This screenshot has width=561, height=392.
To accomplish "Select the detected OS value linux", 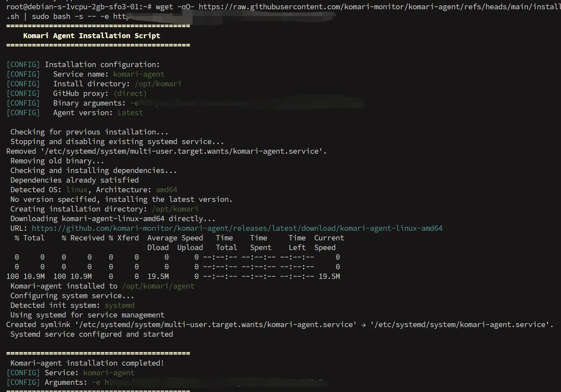I will tap(77, 190).
